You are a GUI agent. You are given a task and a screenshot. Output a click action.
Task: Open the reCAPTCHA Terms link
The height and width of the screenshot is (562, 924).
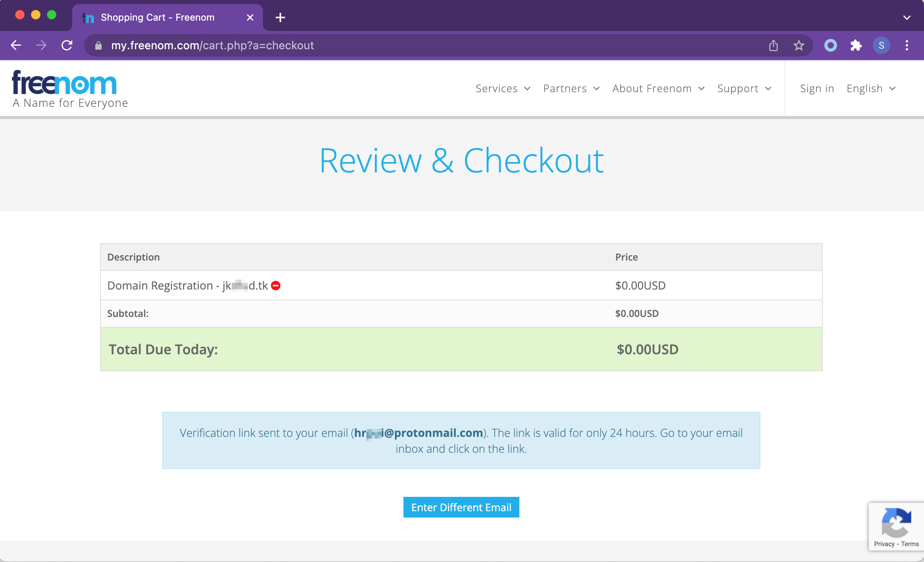[910, 544]
